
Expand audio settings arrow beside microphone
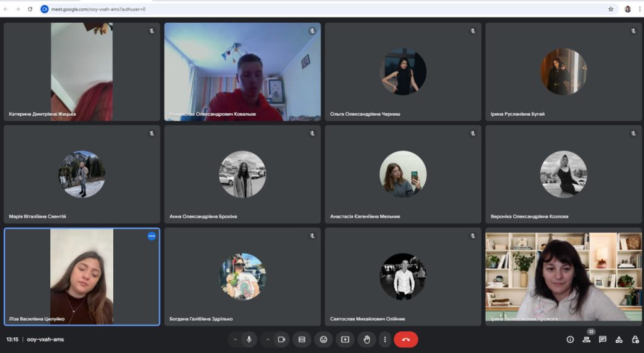point(236,339)
